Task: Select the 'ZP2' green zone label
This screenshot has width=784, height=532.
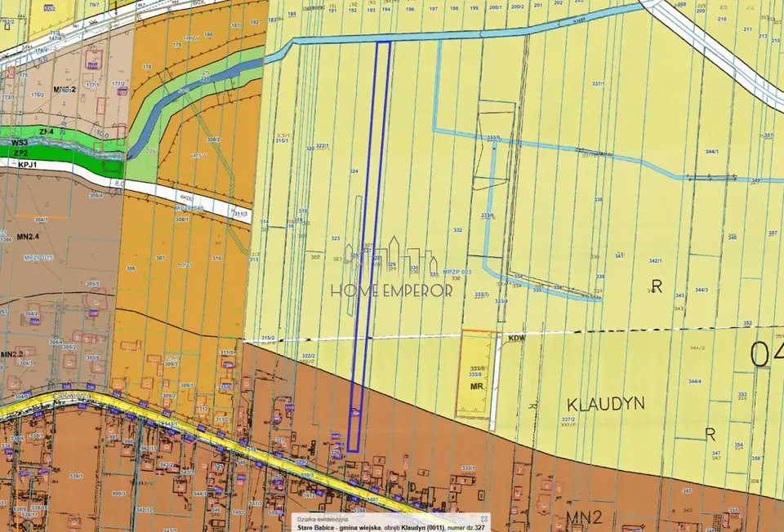Action: (x=20, y=153)
